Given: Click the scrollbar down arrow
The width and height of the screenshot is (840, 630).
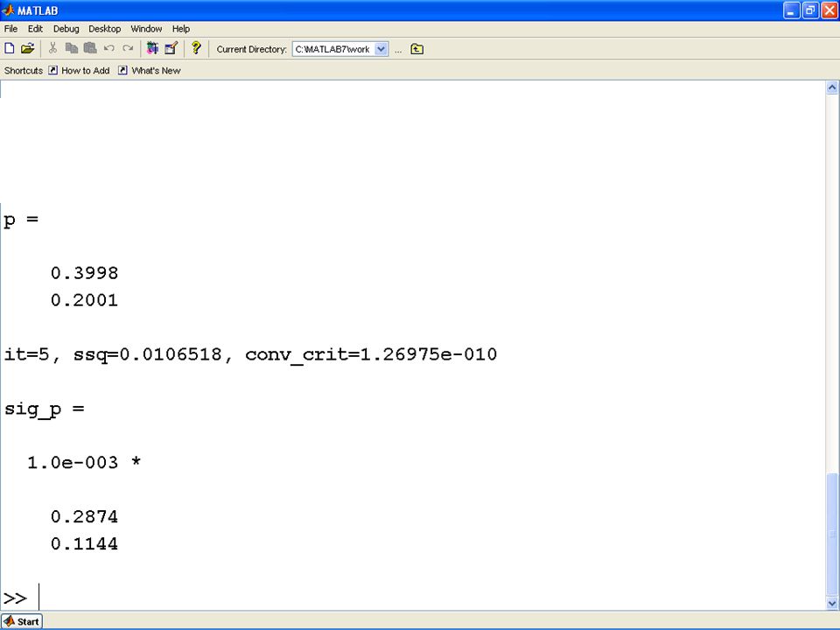Looking at the screenshot, I should 832,603.
